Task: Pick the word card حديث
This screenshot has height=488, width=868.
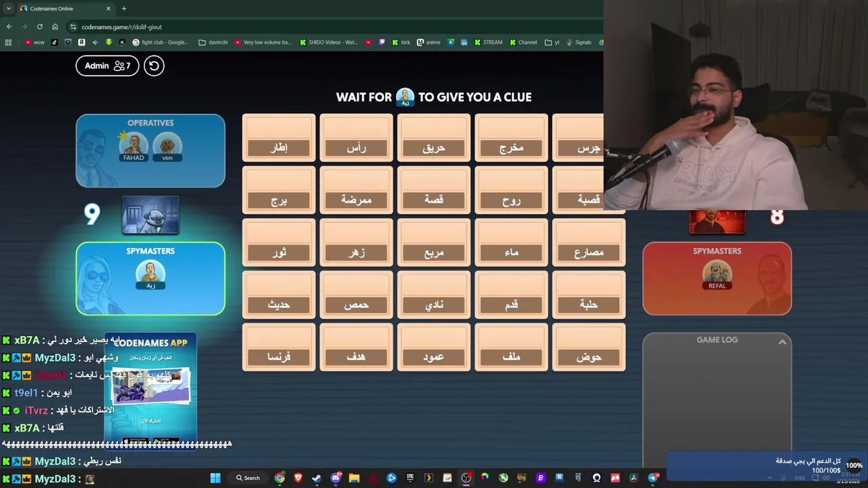Action: [x=279, y=295]
